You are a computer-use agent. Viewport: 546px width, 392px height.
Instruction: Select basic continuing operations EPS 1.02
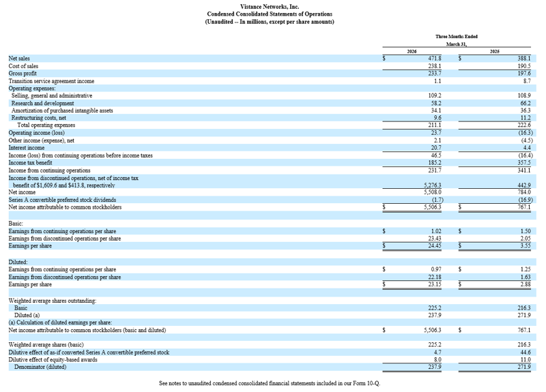pos(436,231)
